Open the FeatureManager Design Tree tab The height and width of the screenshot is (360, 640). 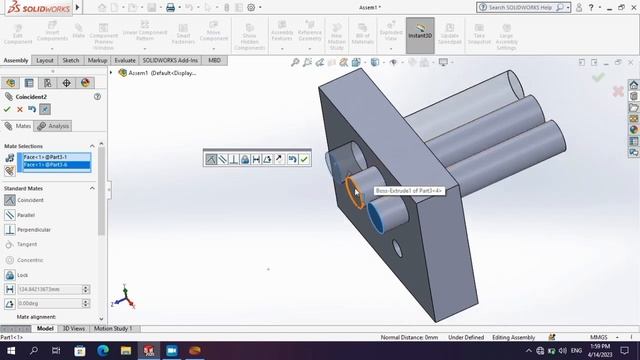pos(11,83)
